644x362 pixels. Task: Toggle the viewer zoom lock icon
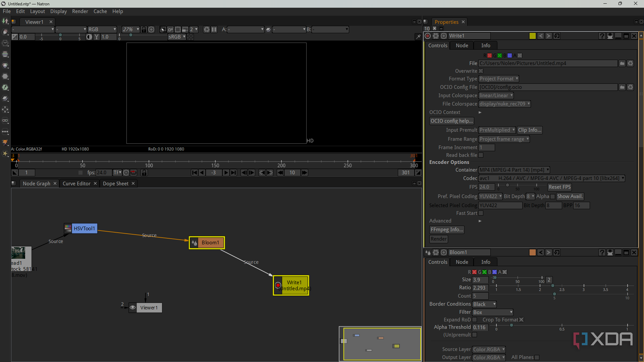point(144,29)
